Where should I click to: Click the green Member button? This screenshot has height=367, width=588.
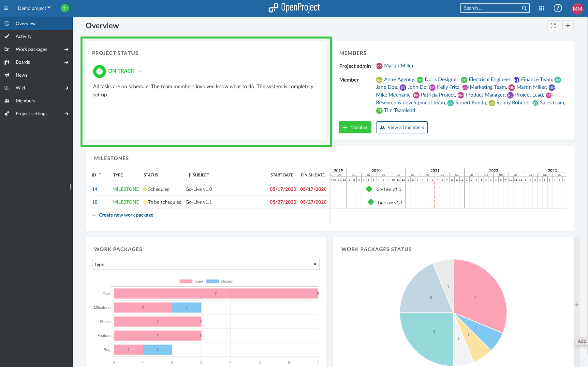click(x=355, y=127)
